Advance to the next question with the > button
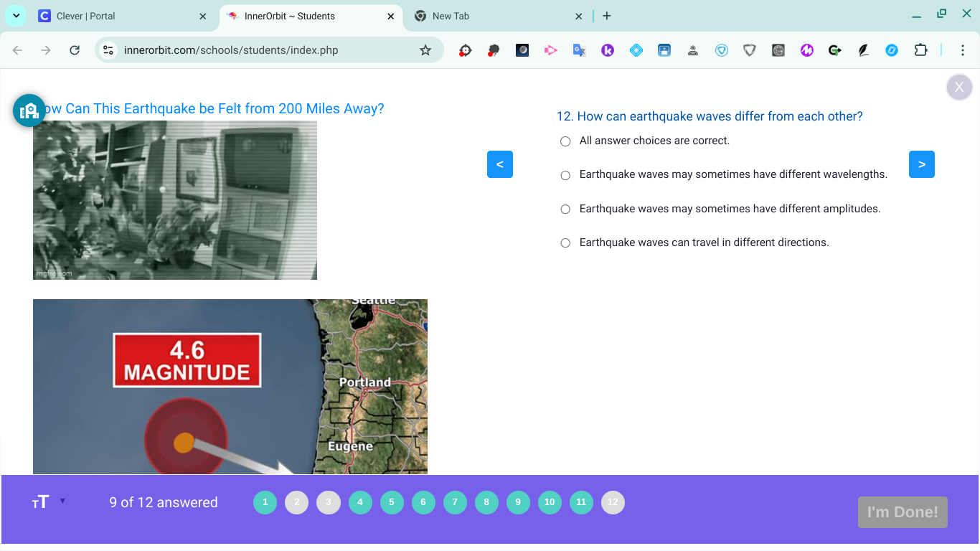The width and height of the screenshot is (980, 551). (921, 164)
